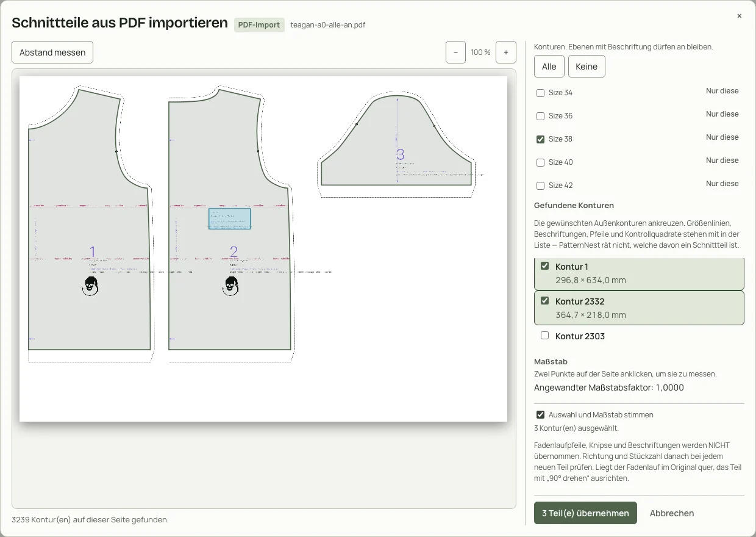Viewport: 756px width, 537px height.
Task: Toggle Auswahl und Maßstab stimmen checkbox
Action: point(540,415)
